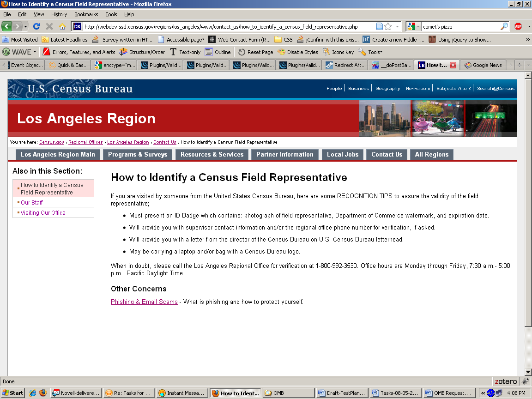Click the Census.gov breadcrumb link
Viewport: 532px width, 399px height.
pos(52,142)
